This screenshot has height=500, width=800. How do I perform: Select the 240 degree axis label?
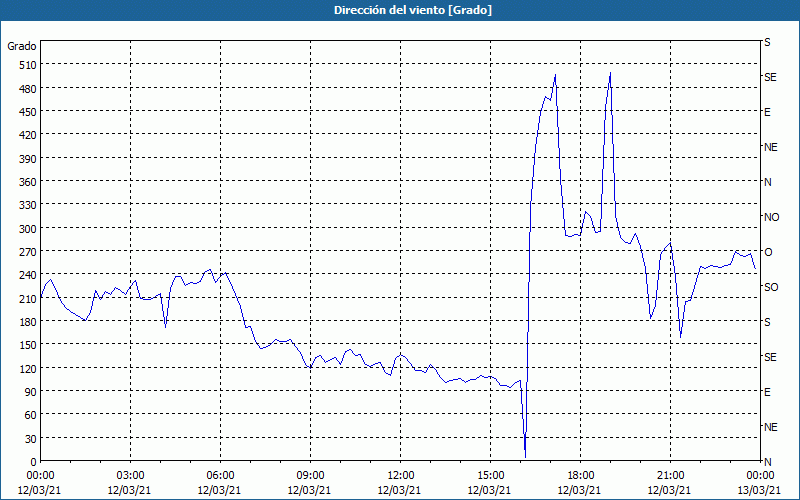(x=28, y=276)
